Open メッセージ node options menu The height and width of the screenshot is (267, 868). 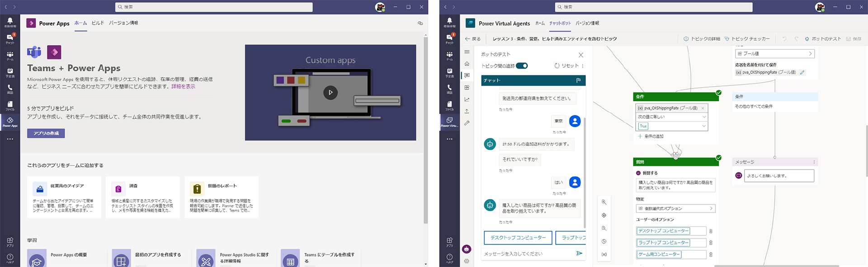coord(814,162)
